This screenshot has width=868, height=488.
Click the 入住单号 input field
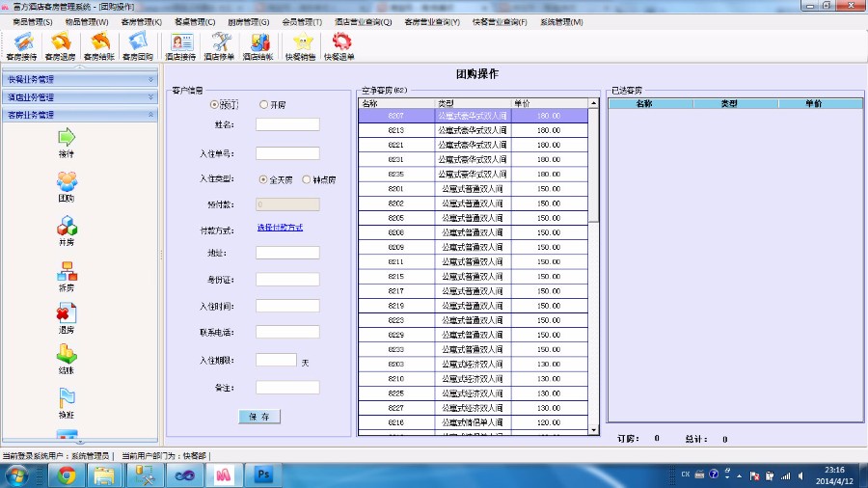tap(287, 153)
